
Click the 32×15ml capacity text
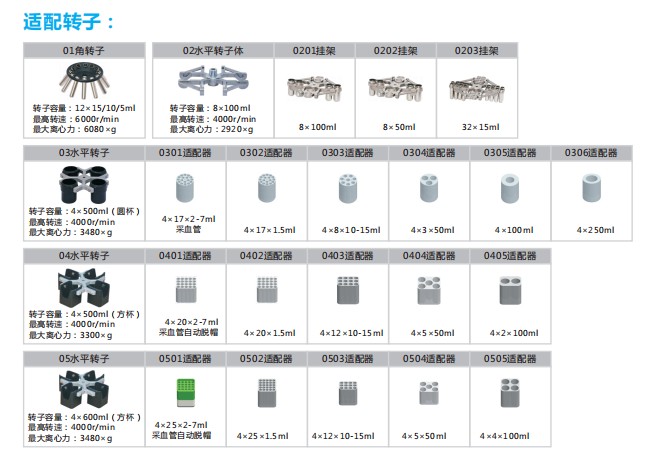click(476, 128)
